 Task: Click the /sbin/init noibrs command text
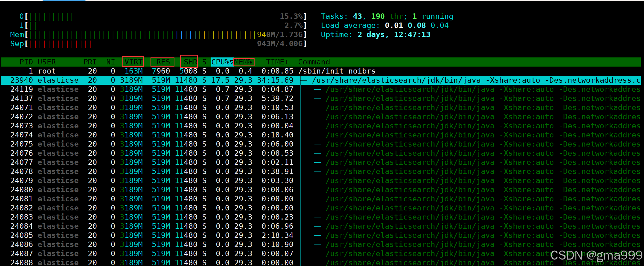click(x=337, y=71)
